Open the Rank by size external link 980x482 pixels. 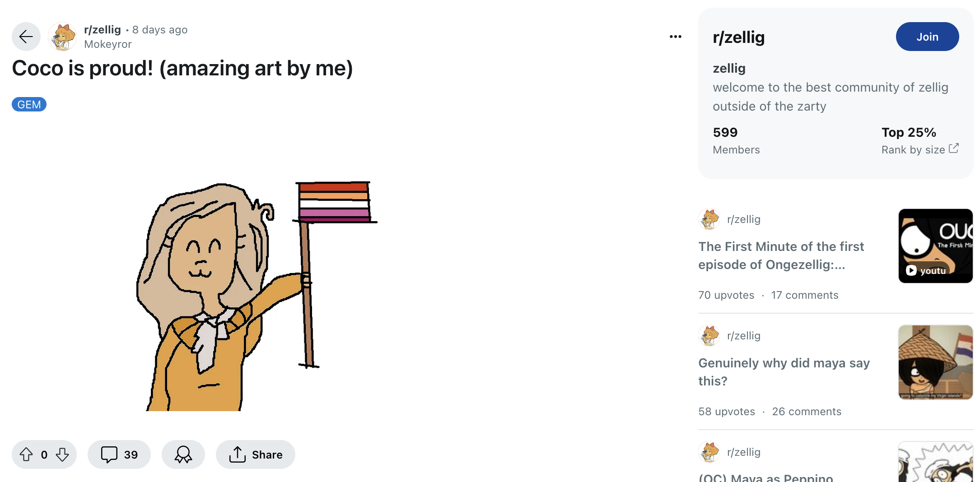pyautogui.click(x=920, y=149)
